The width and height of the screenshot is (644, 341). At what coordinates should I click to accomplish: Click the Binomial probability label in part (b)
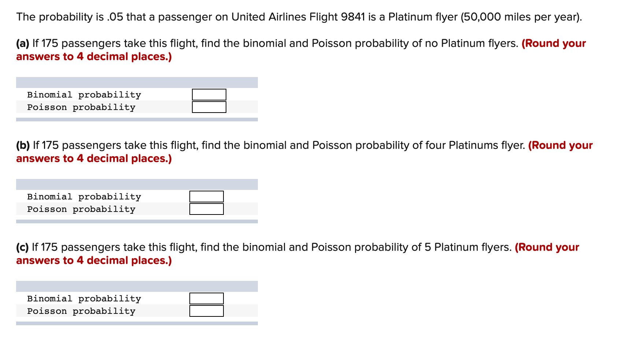coord(84,197)
